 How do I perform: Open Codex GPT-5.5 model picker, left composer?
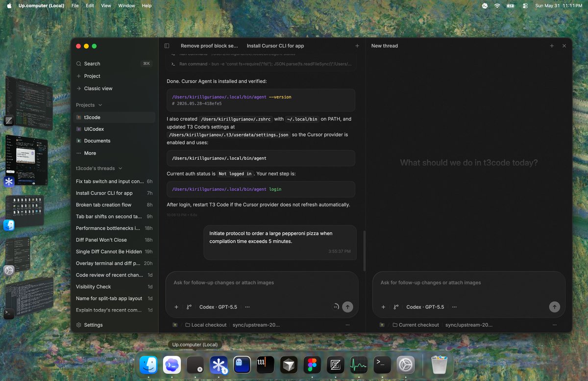pos(218,307)
